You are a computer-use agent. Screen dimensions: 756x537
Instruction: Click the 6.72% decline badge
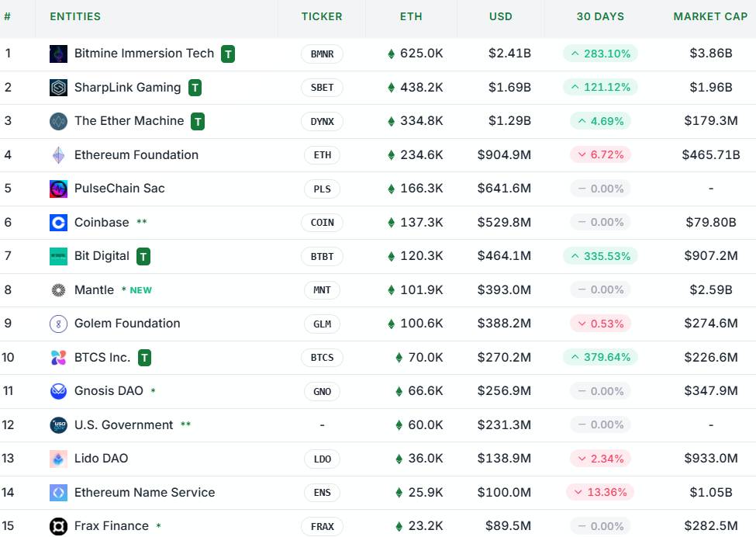[x=600, y=155]
